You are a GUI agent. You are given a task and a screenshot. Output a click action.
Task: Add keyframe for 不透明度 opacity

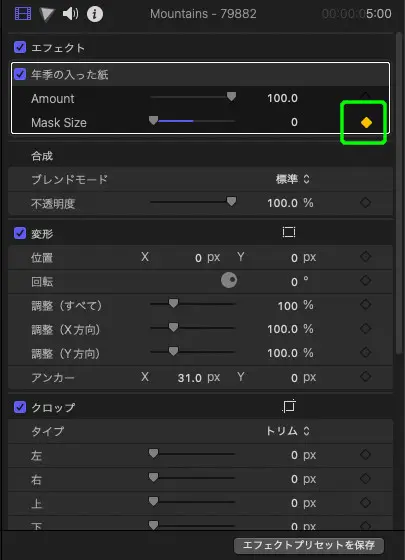(365, 203)
